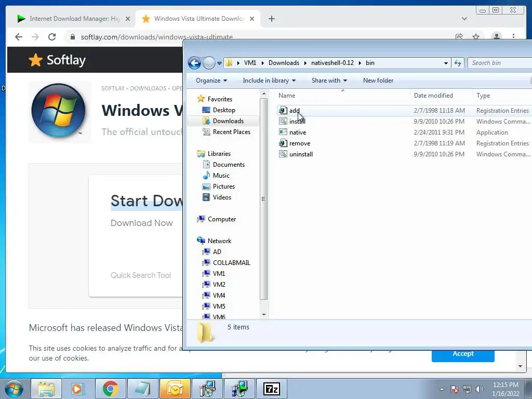Open Recent Places in navigation pane
The height and width of the screenshot is (399, 532).
pos(231,131)
